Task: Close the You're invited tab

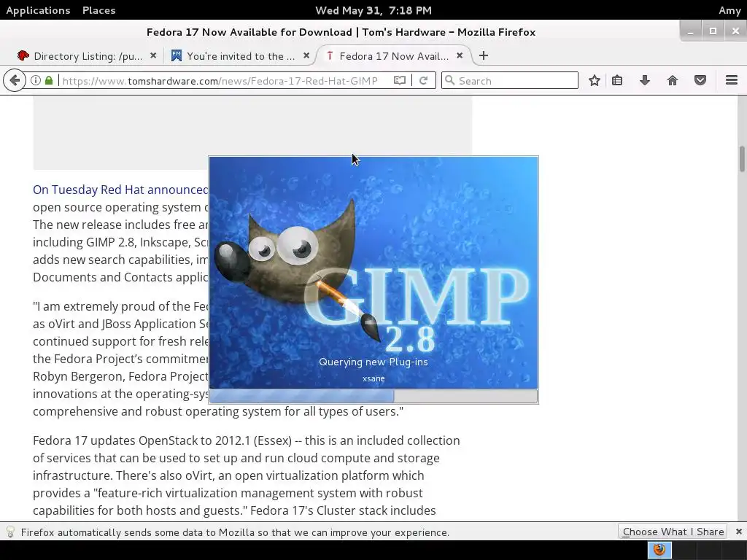Action: tap(306, 55)
